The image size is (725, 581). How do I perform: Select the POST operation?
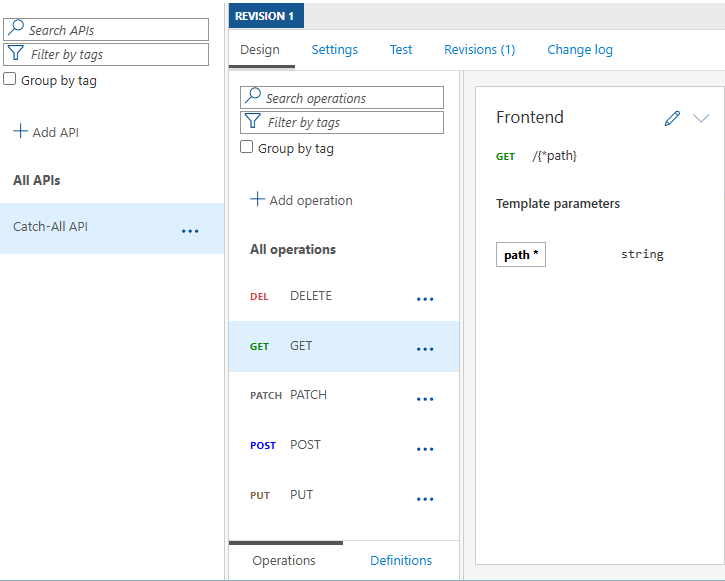344,446
